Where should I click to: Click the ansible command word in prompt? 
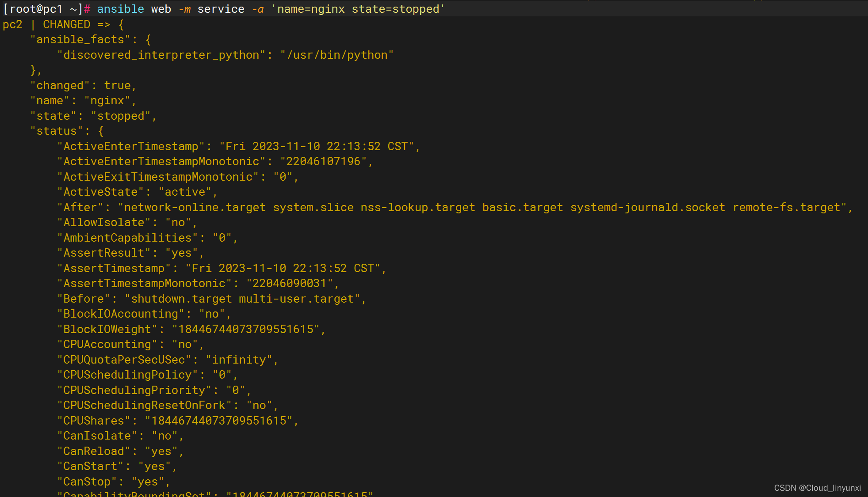pos(120,9)
